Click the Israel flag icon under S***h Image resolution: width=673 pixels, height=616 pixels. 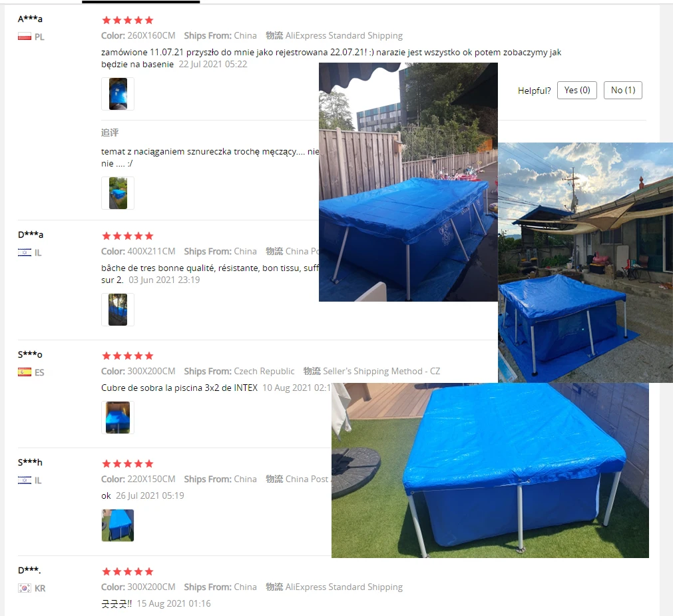pos(25,480)
